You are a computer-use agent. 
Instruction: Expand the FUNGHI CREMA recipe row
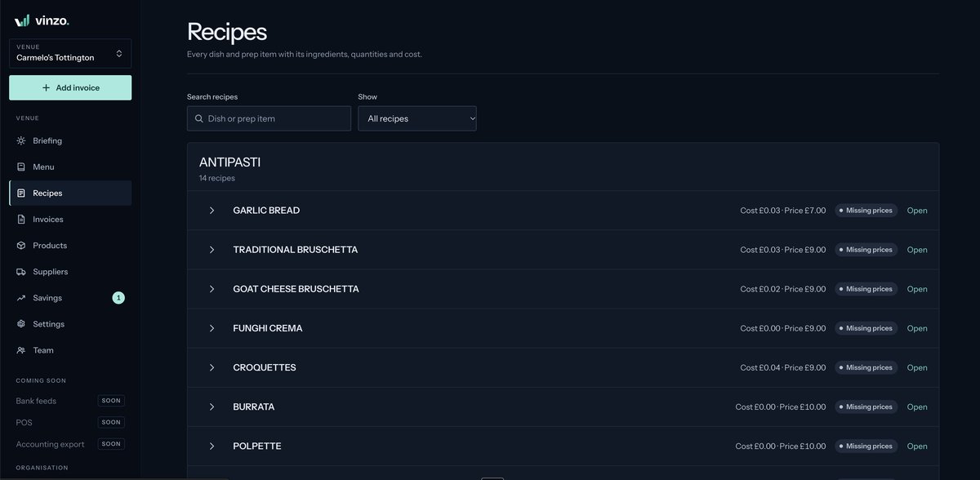[x=212, y=328]
